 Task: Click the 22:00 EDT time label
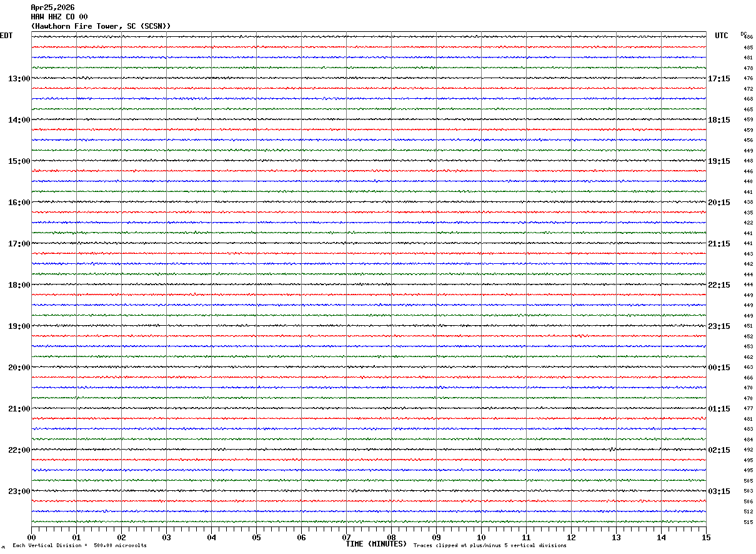click(19, 450)
